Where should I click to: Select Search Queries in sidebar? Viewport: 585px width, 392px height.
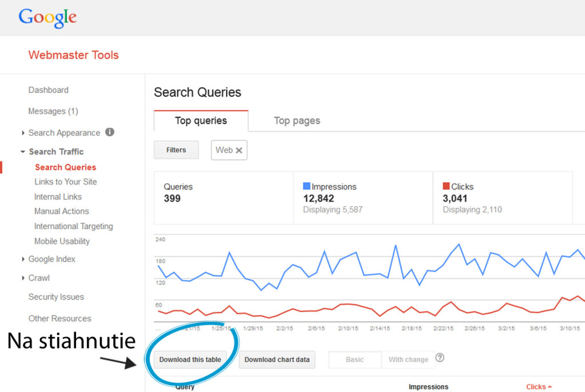coord(66,167)
